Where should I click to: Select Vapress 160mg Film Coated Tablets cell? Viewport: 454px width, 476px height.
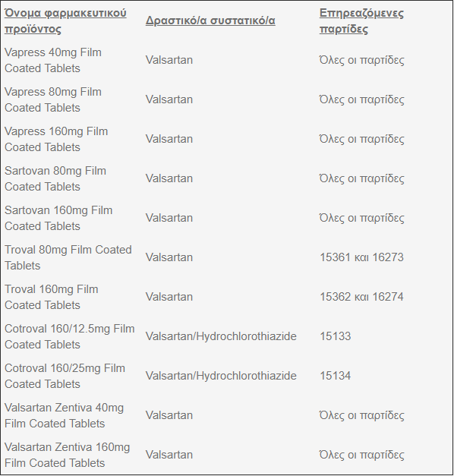56,139
